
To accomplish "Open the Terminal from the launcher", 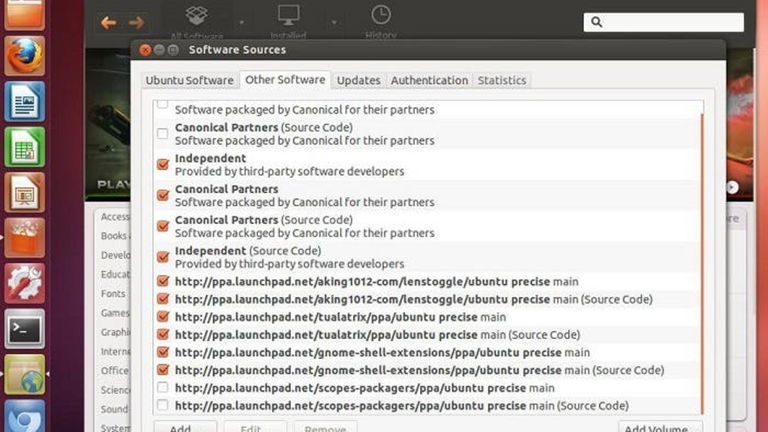I will click(24, 329).
